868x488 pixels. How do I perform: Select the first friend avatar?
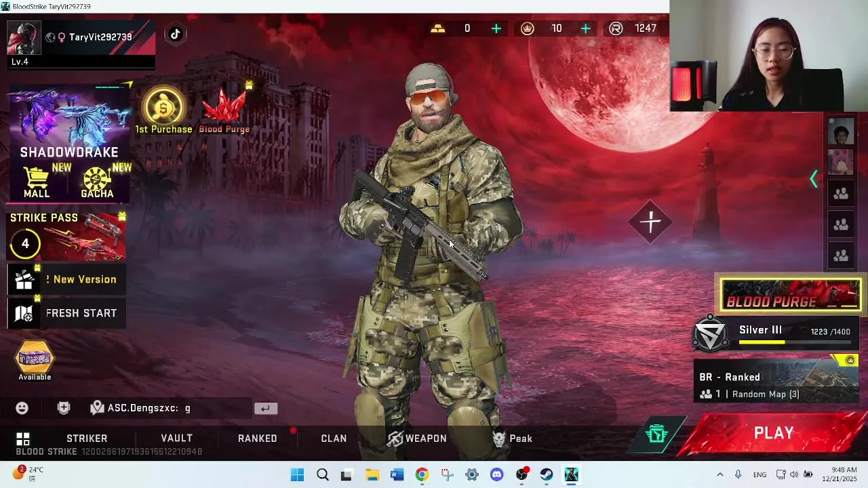841,132
